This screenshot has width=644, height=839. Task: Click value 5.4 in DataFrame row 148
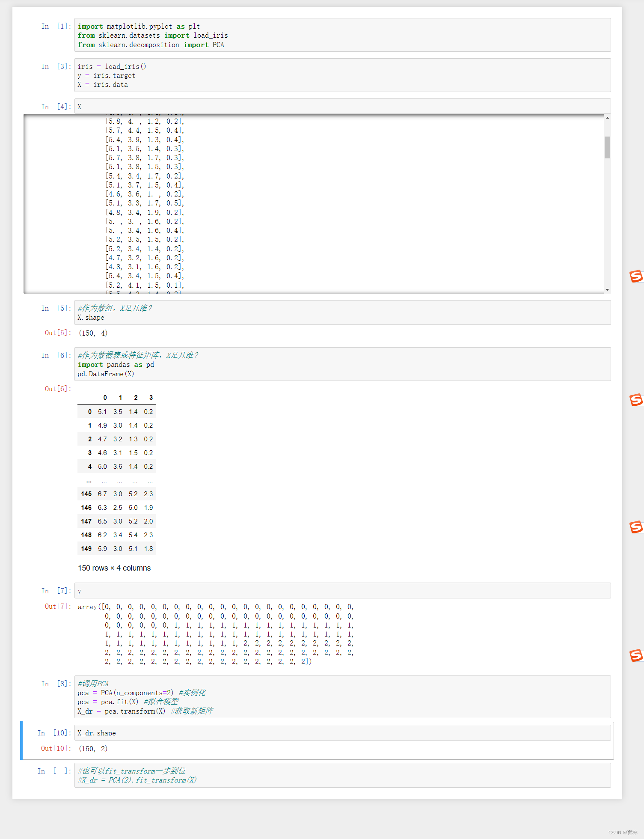[x=133, y=535]
